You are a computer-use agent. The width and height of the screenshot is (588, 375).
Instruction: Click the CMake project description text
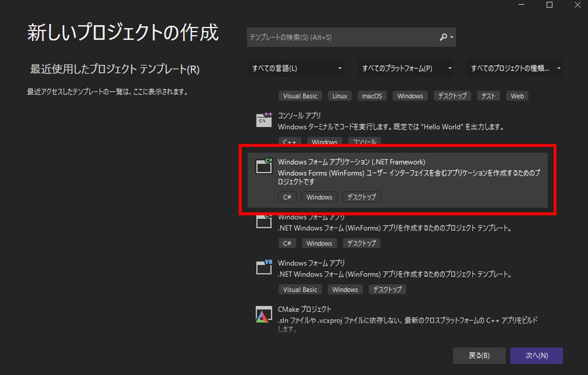(408, 325)
